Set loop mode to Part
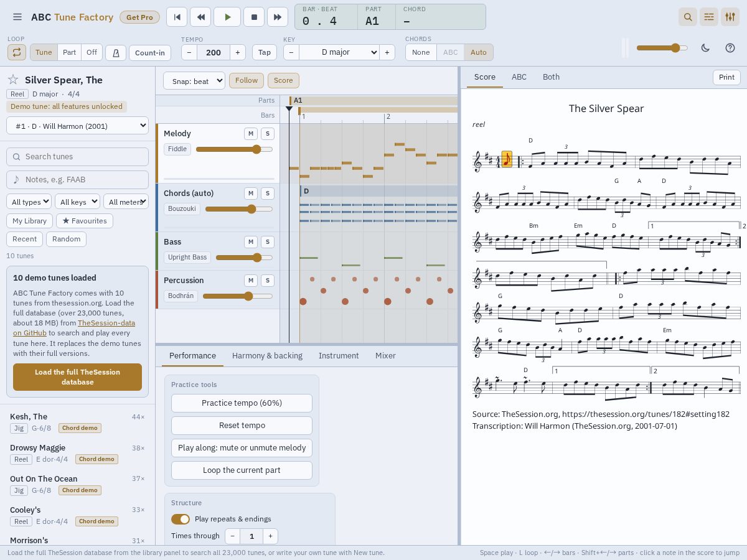Image resolution: width=747 pixels, height=560 pixels. [x=69, y=52]
